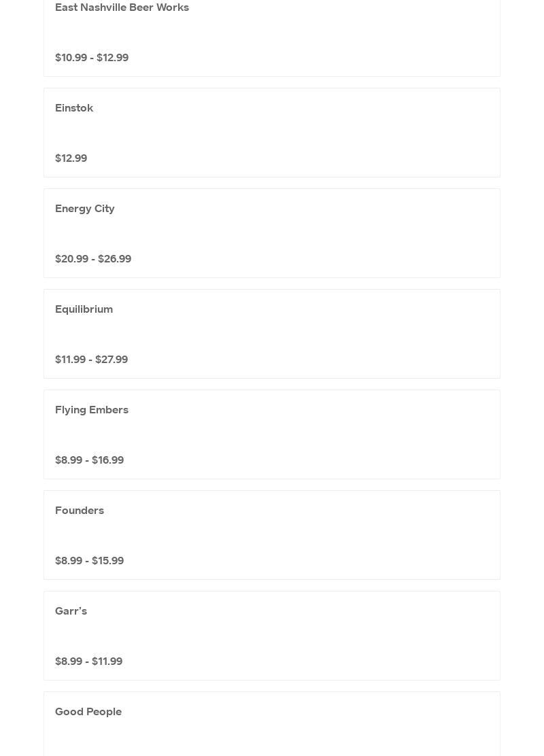
Task: Click the $10.99 - $12.99 price range
Action: point(92,58)
